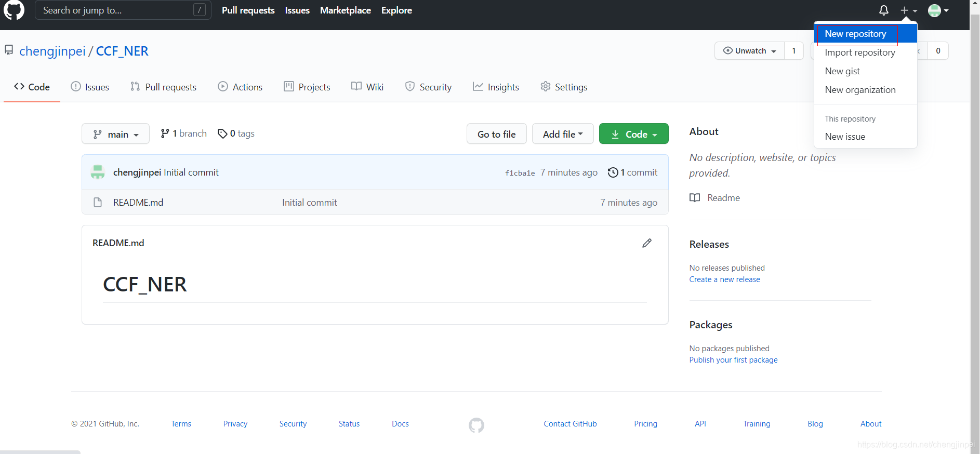Viewport: 980px width, 454px height.
Task: Open footer API link
Action: (x=700, y=424)
